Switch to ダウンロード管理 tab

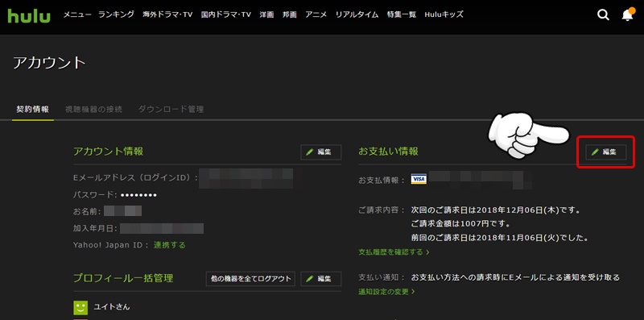pyautogui.click(x=171, y=110)
